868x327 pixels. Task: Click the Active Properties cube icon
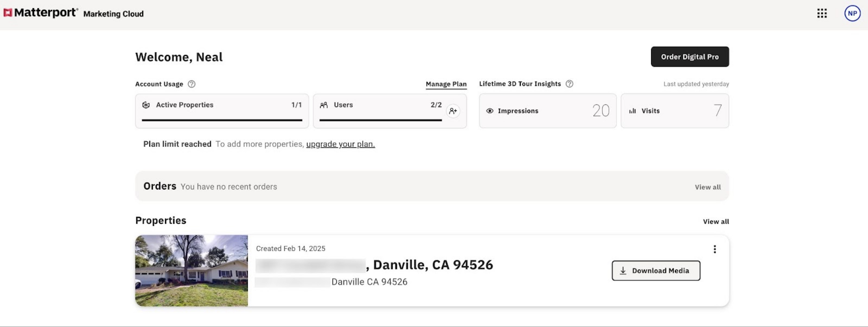(x=146, y=105)
